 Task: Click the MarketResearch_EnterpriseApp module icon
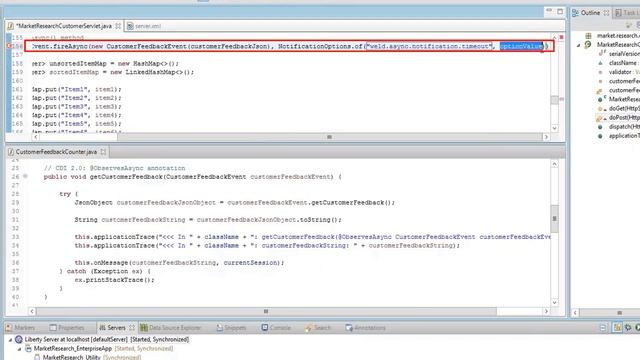[x=28, y=349]
